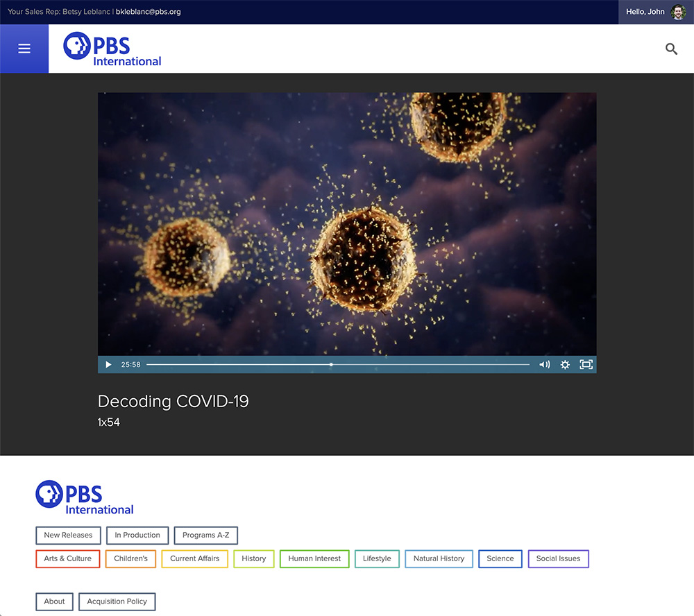Select the Arts & Culture genre
This screenshot has height=616, width=694.
tap(68, 559)
